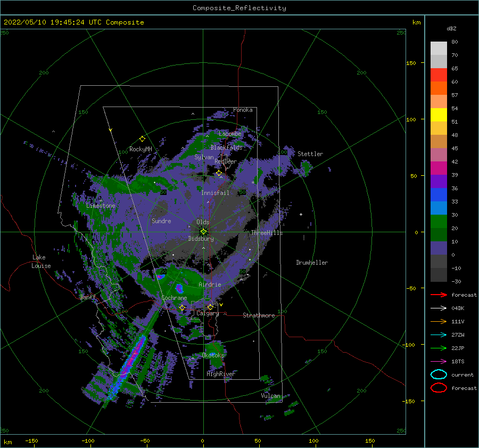This screenshot has height=448, width=479.
Task: Click the intense reflectivity streak southwest of Calgary
Action: (128, 365)
